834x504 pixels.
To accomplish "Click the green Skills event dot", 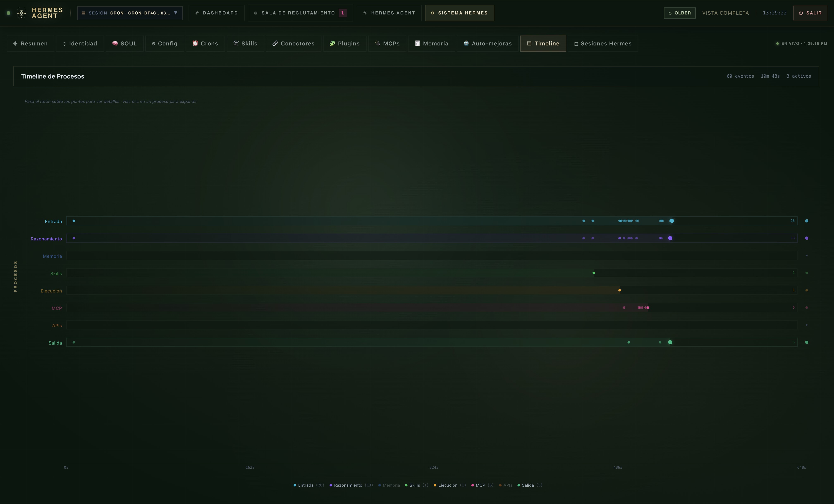I will pyautogui.click(x=594, y=273).
